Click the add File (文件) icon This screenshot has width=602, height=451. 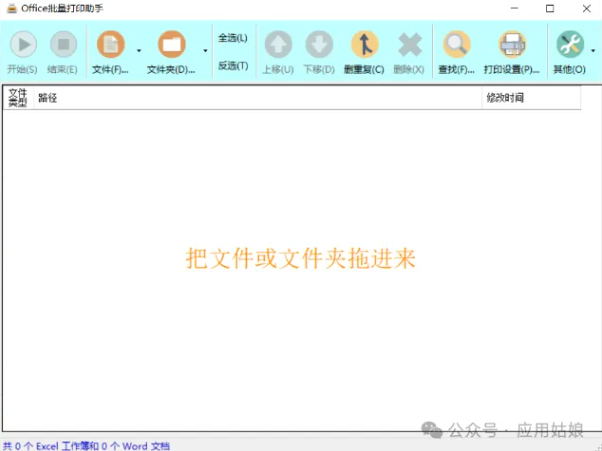pyautogui.click(x=110, y=45)
